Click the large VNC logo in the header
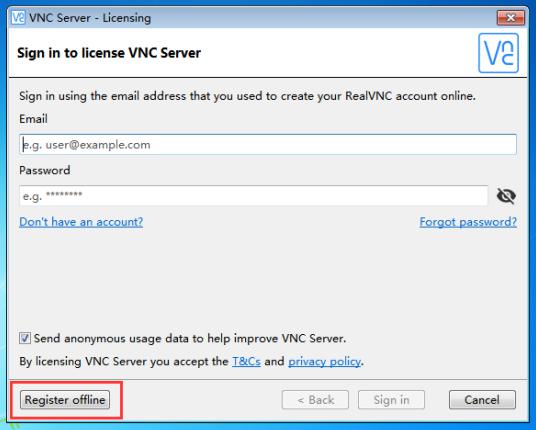Image resolution: width=536 pixels, height=430 pixels. point(498,53)
